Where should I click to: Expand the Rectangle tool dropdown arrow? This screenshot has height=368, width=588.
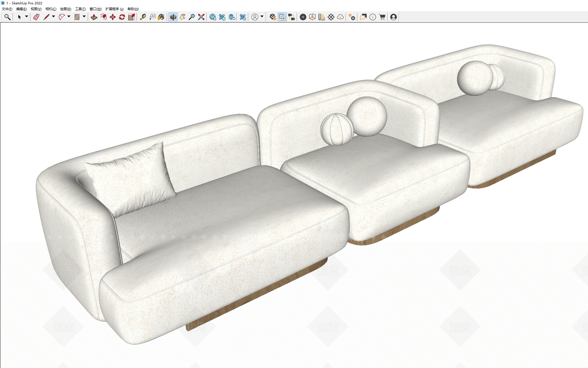84,17
